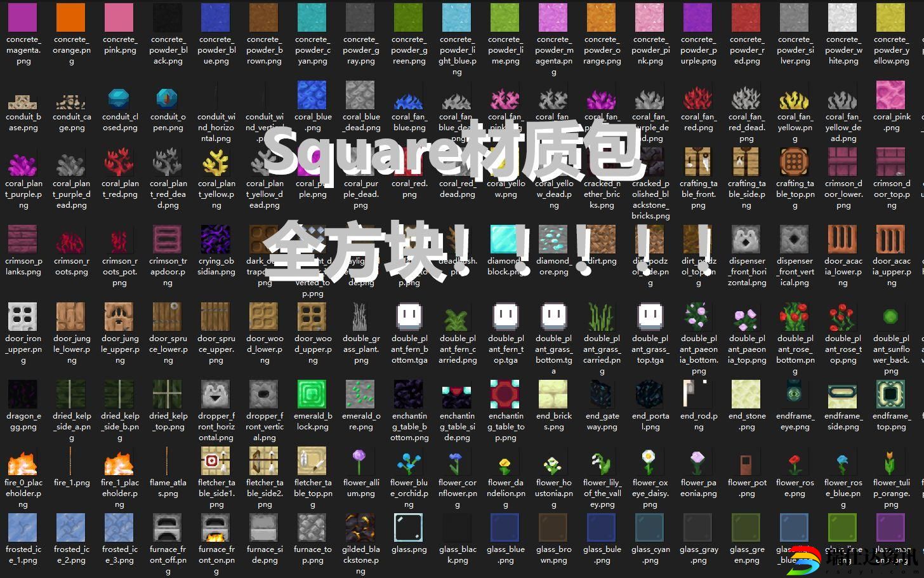Click the double_plant_sunflower_back.png icon
Image resolution: width=924 pixels, height=578 pixels.
[x=891, y=317]
